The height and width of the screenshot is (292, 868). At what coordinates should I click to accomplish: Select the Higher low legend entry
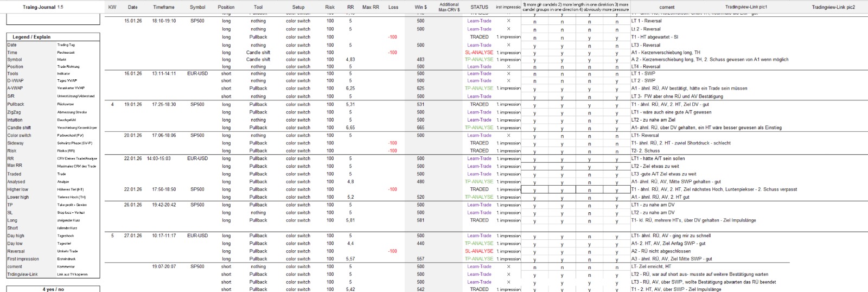point(17,189)
